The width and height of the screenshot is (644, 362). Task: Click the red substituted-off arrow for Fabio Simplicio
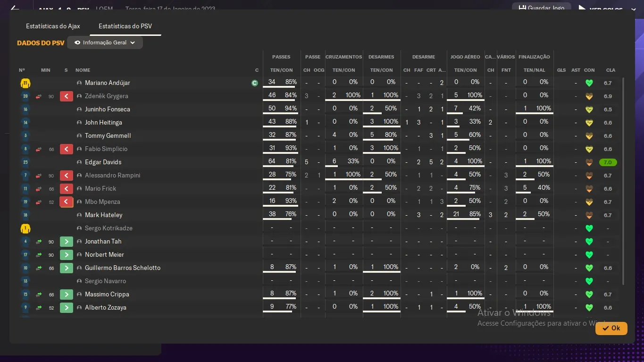coord(67,149)
